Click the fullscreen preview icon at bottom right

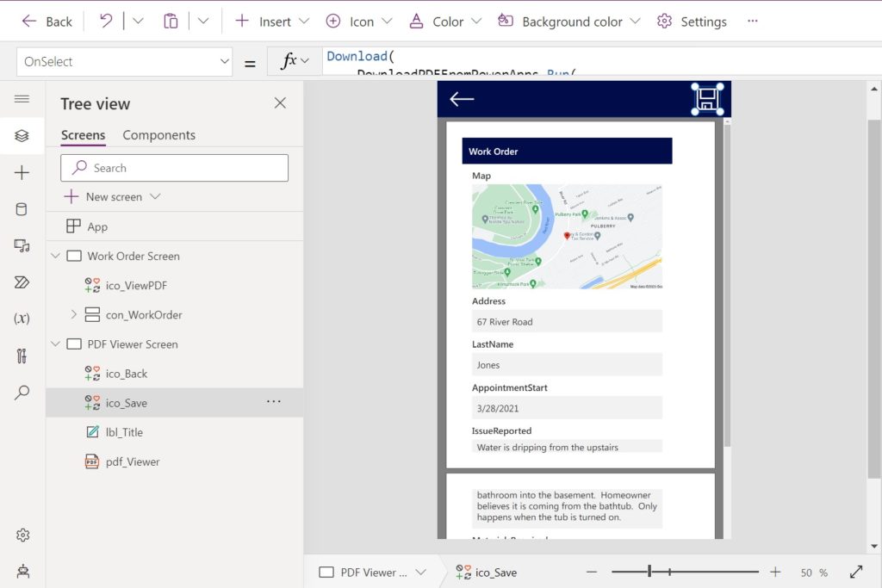tap(856, 572)
